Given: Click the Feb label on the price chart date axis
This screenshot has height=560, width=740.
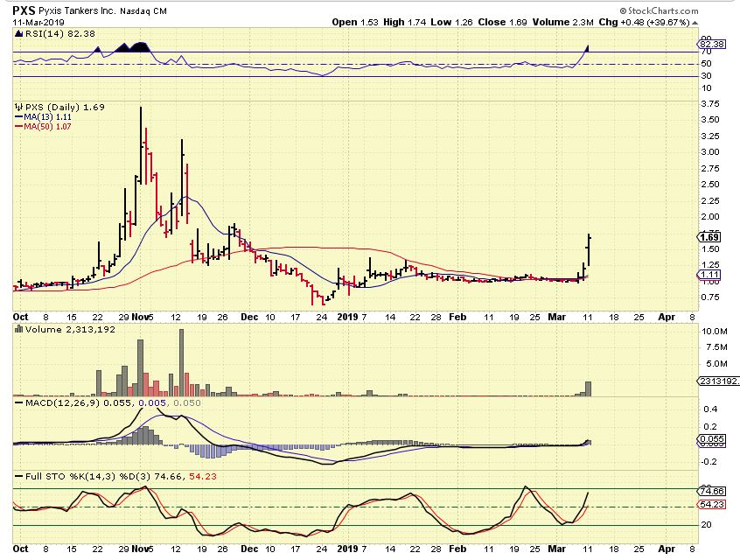Looking at the screenshot, I should click(x=457, y=318).
